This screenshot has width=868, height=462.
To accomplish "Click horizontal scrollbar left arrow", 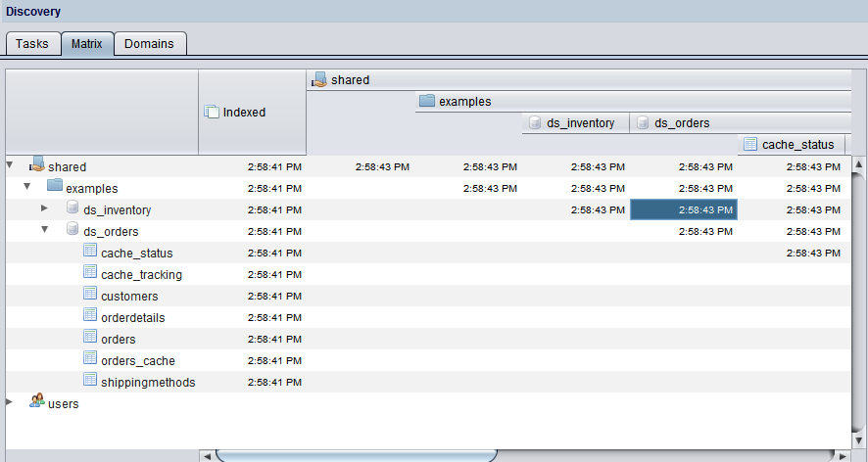I will tap(207, 456).
